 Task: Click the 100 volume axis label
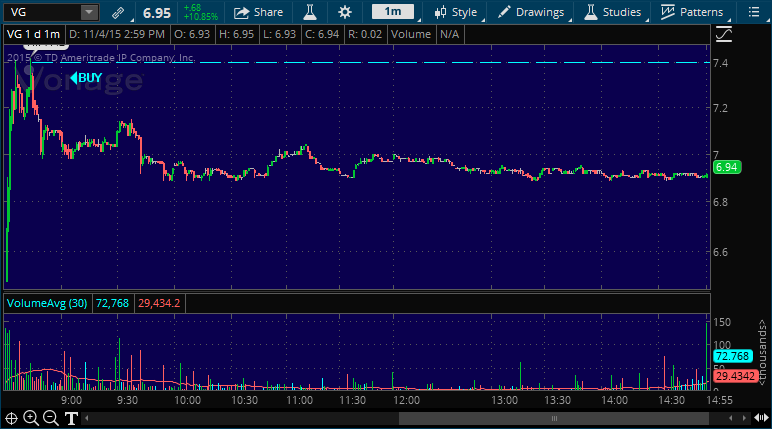pos(722,345)
